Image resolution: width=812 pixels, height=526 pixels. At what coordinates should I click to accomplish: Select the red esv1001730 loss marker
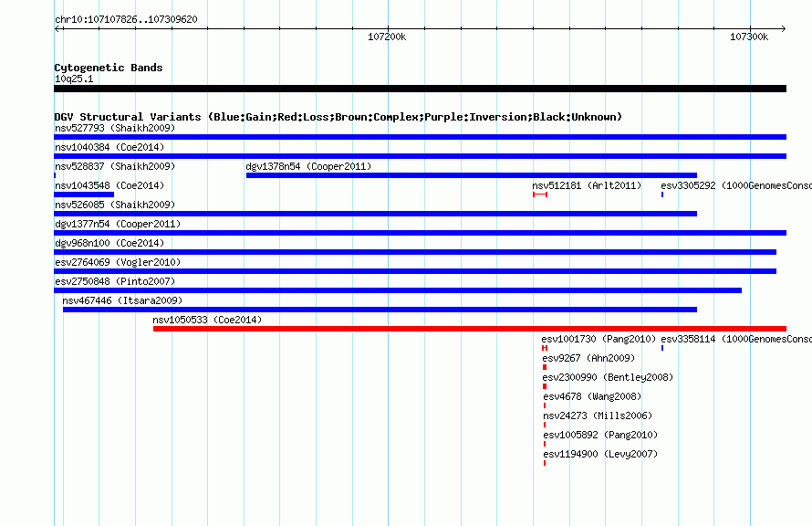(545, 348)
